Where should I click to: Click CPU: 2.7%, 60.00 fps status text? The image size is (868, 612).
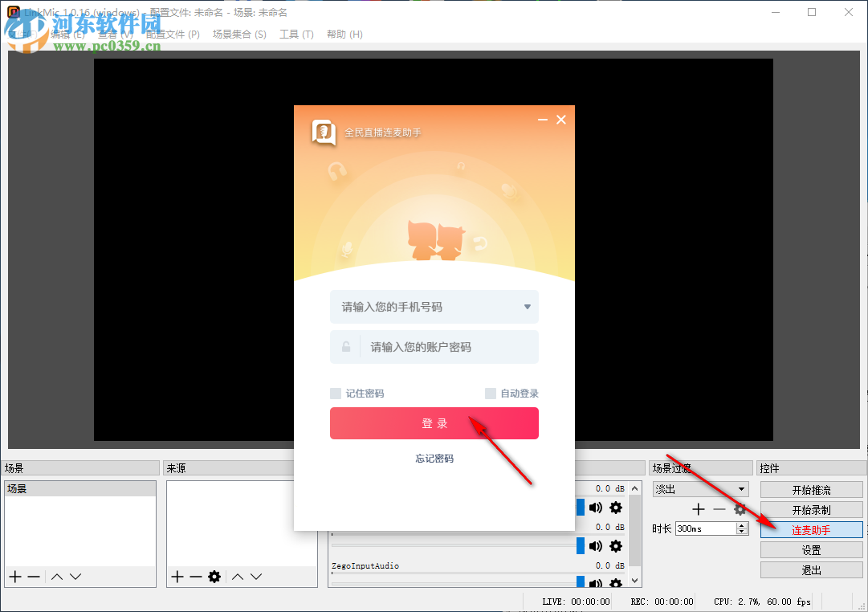point(762,602)
